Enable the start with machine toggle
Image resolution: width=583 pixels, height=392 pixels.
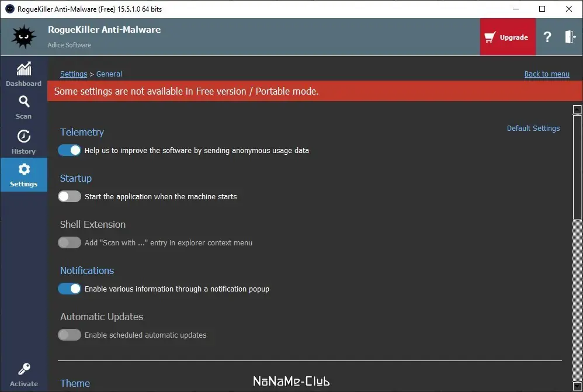click(70, 196)
